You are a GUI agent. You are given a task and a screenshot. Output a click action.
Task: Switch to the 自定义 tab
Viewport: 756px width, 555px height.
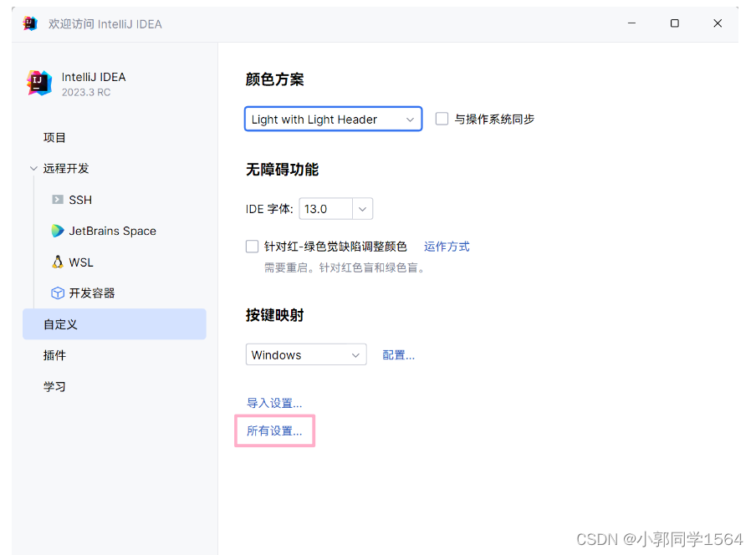click(x=115, y=324)
